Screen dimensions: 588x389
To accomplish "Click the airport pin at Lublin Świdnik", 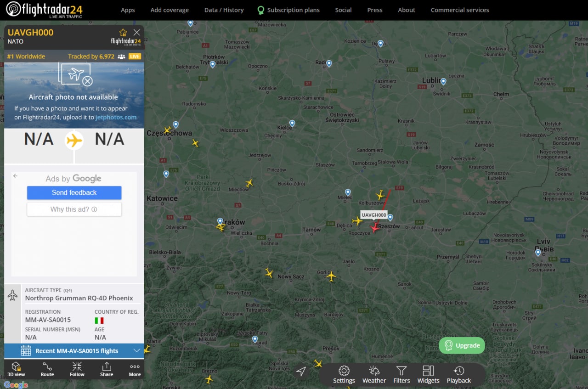I will click(443, 82).
